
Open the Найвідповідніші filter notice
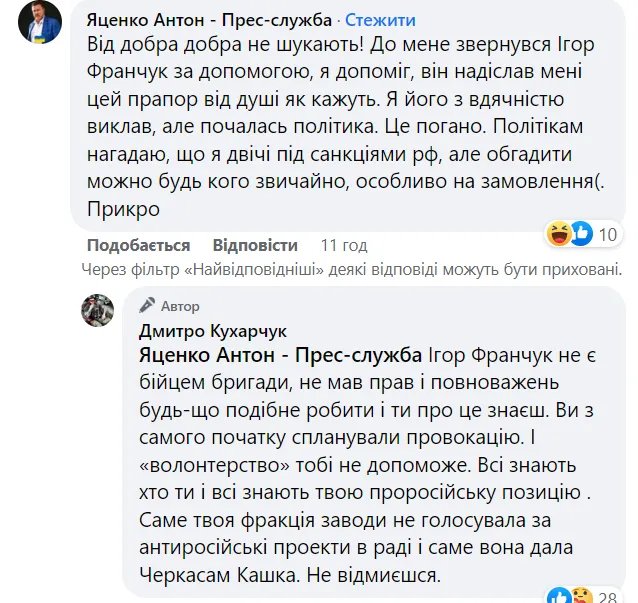click(350, 269)
